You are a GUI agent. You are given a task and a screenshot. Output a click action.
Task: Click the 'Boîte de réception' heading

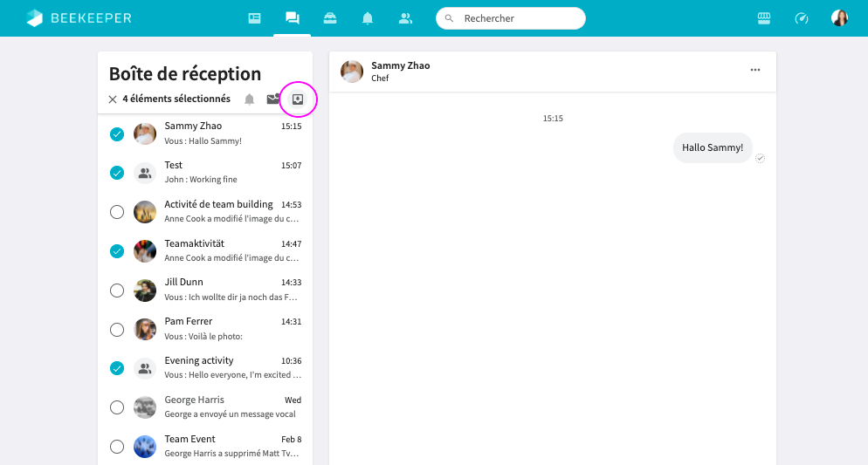point(185,74)
